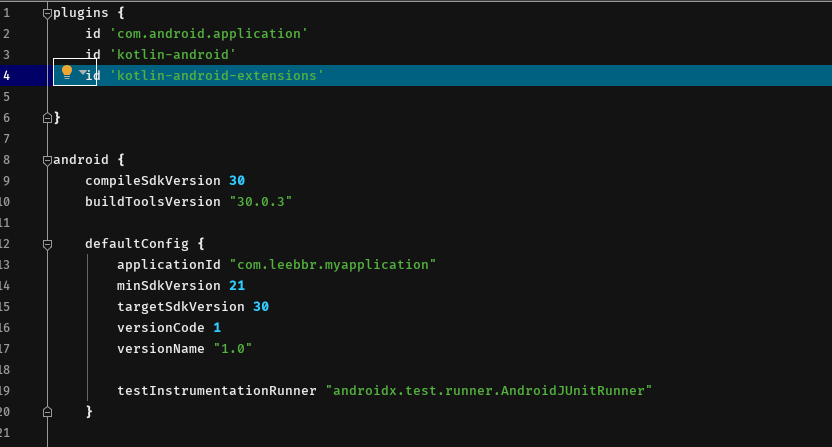Image resolution: width=832 pixels, height=447 pixels.
Task: Click the defaultConfig closing brace fold marker
Action: coord(47,412)
